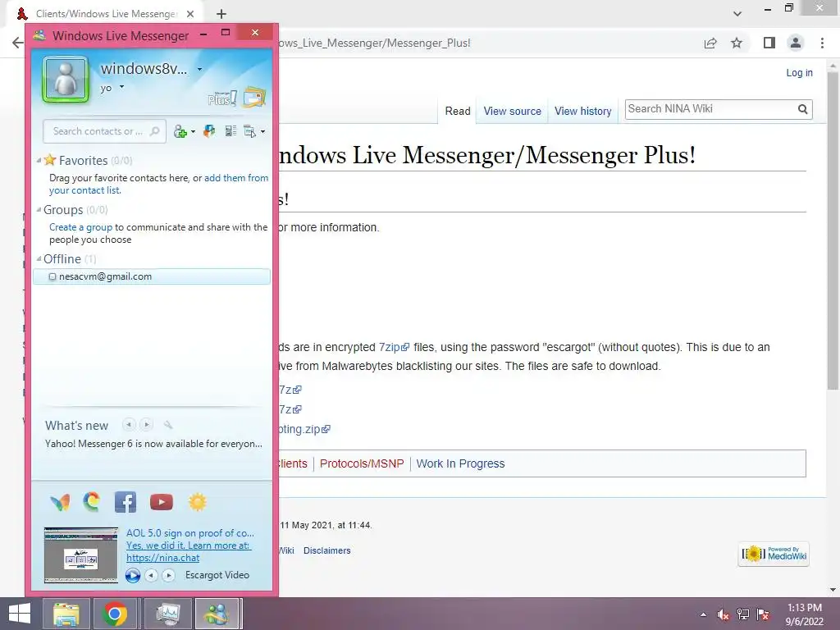Click the MSN butterfly toolbar icon in Messenger
This screenshot has width=840, height=630.
point(209,131)
